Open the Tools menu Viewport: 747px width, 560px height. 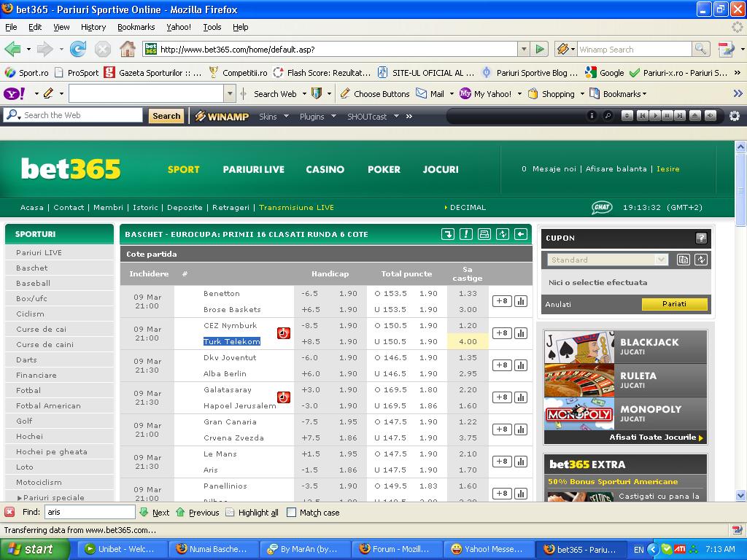pyautogui.click(x=212, y=27)
